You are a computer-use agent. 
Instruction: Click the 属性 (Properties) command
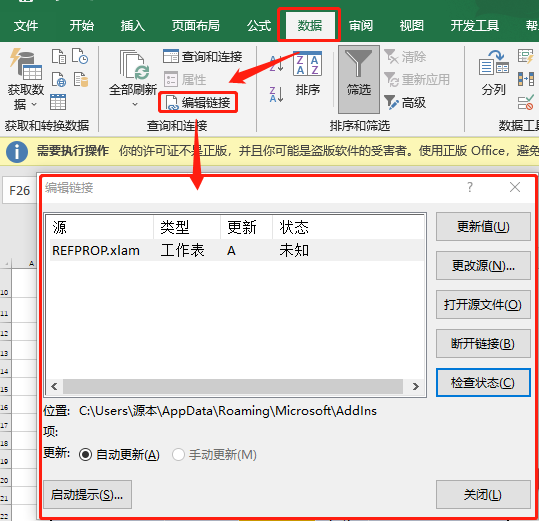pyautogui.click(x=185, y=80)
